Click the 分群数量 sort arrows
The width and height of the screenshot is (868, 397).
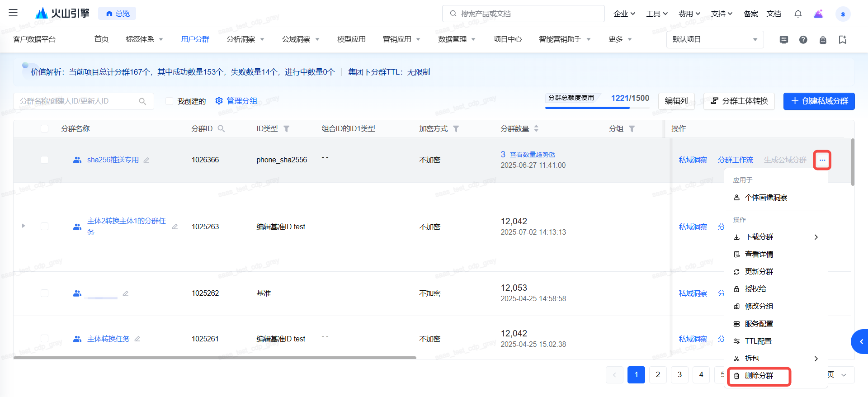point(536,129)
